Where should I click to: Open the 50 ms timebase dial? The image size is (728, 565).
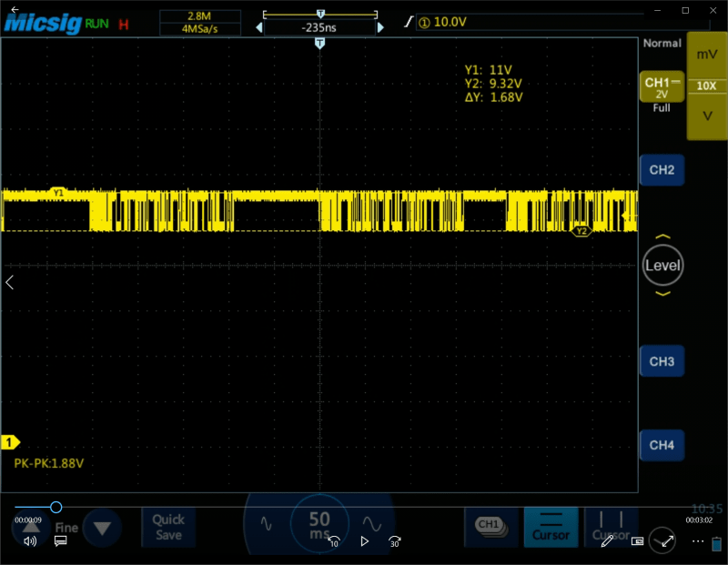(319, 524)
